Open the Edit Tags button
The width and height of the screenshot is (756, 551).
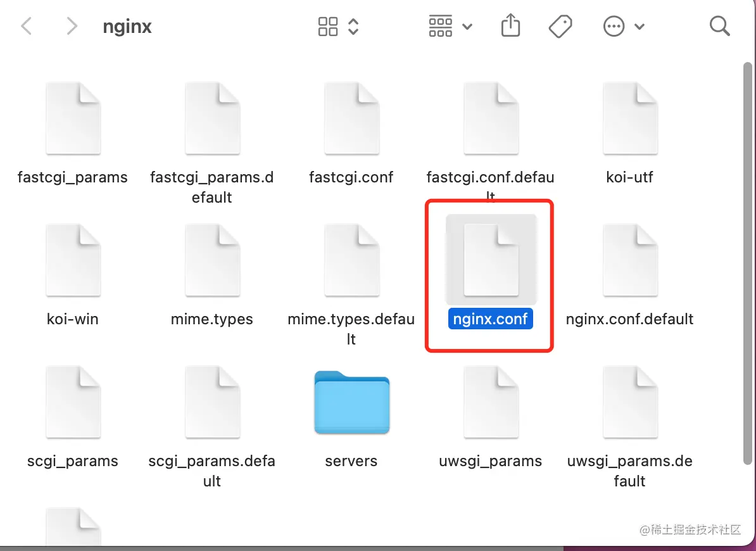pos(560,26)
